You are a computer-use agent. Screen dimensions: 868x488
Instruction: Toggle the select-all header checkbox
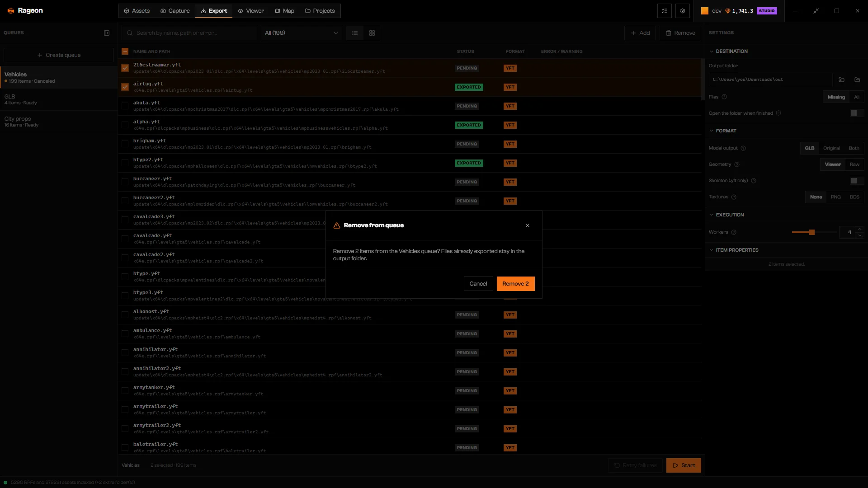(x=125, y=52)
